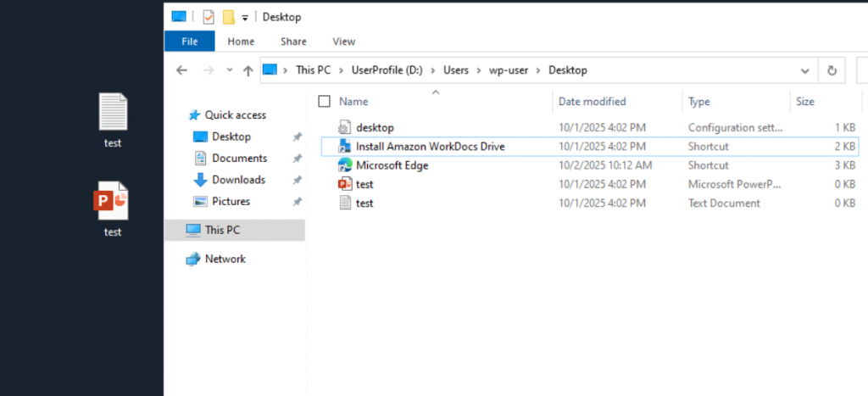Click the desktop configuration settings file
The image size is (868, 396).
[375, 128]
